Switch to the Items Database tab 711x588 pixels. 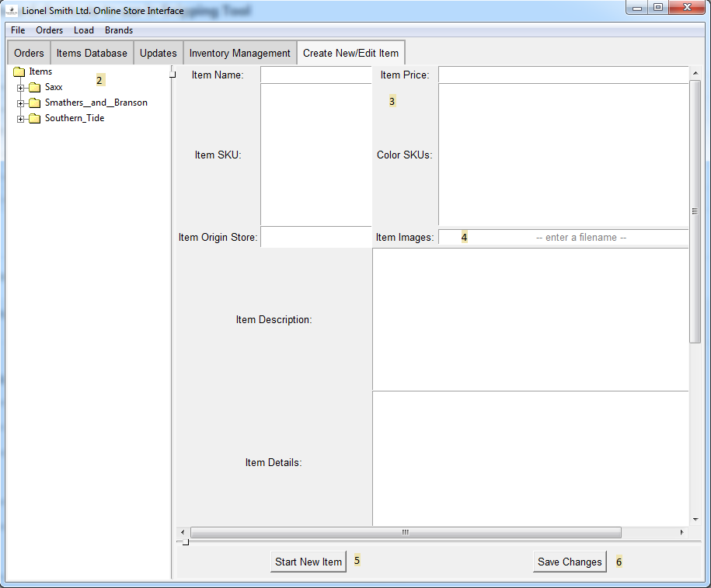pyautogui.click(x=92, y=53)
